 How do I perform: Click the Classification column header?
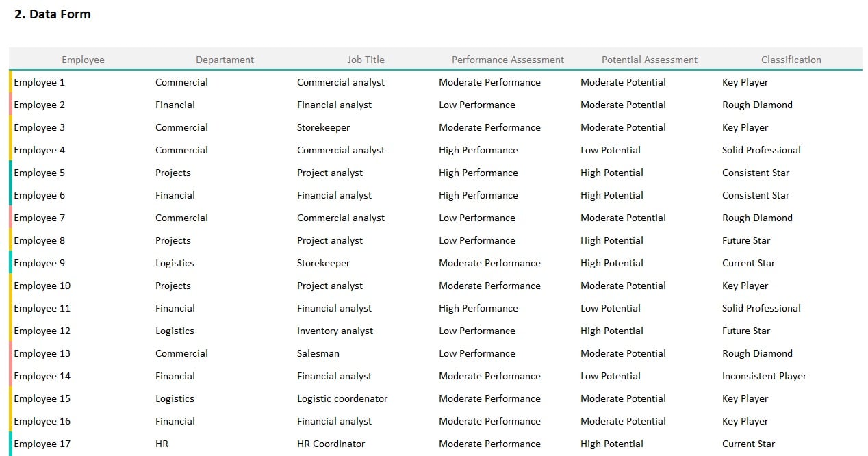(791, 60)
